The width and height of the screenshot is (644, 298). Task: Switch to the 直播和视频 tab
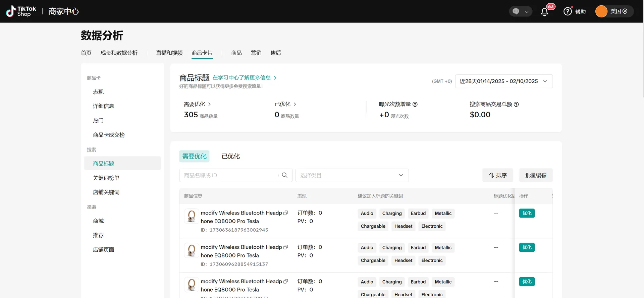pyautogui.click(x=169, y=53)
